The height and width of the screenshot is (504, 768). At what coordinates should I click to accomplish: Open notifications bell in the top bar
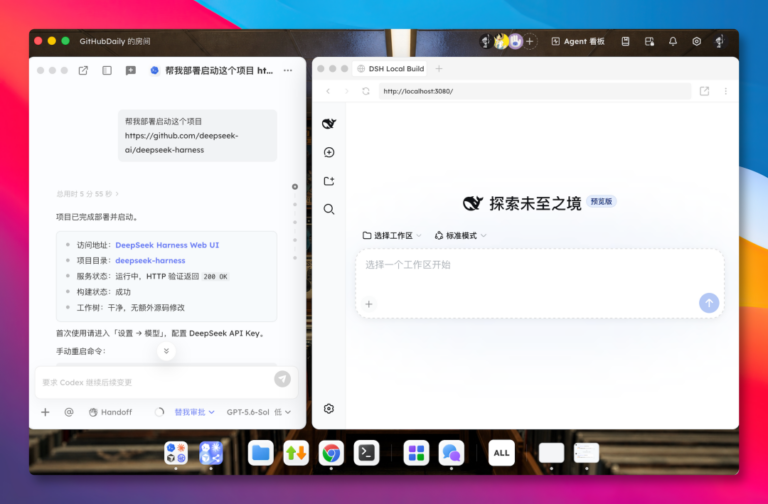click(673, 42)
